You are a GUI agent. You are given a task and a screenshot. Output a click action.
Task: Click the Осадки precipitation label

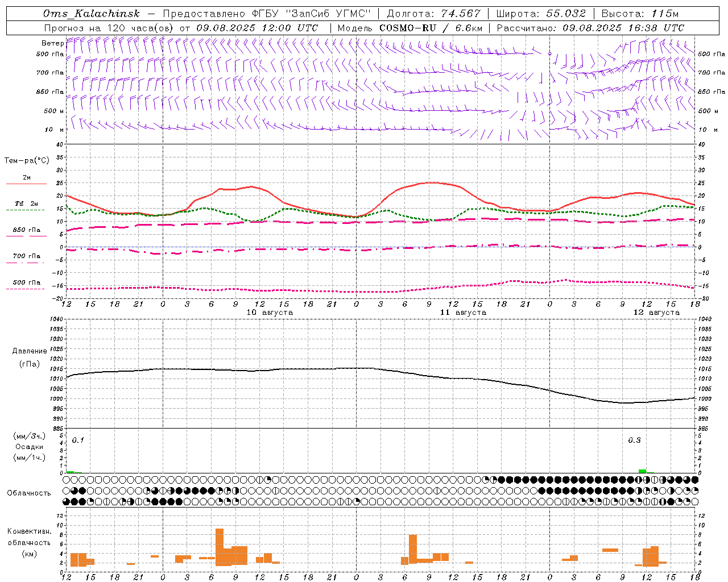point(30,447)
